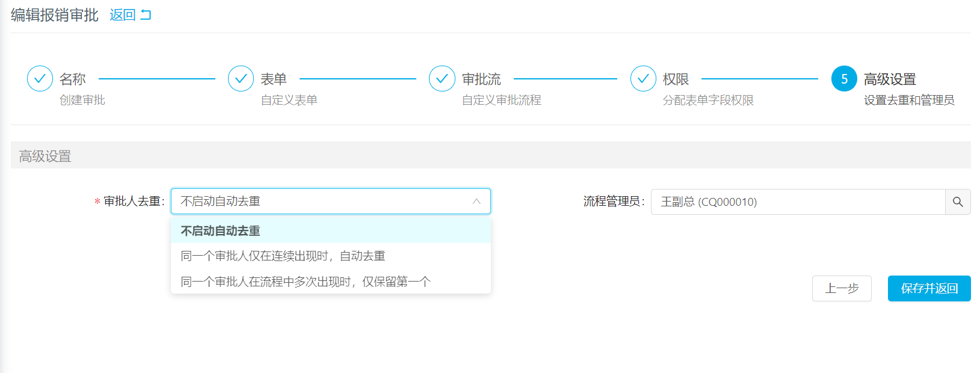The image size is (980, 373).
Task: Go back with the 上一步 button
Action: tap(841, 289)
